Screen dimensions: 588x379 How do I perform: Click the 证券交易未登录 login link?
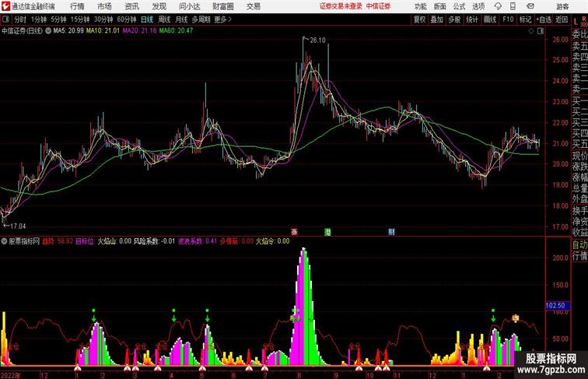tap(341, 6)
